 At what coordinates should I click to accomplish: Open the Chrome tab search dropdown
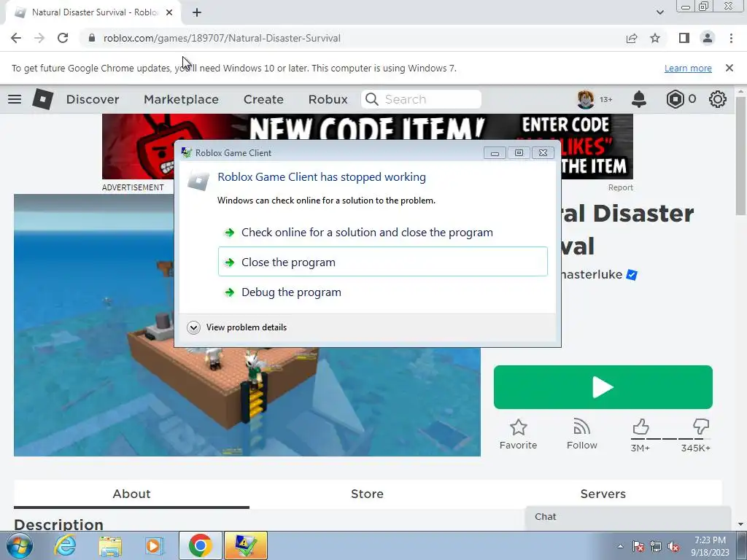[659, 12]
